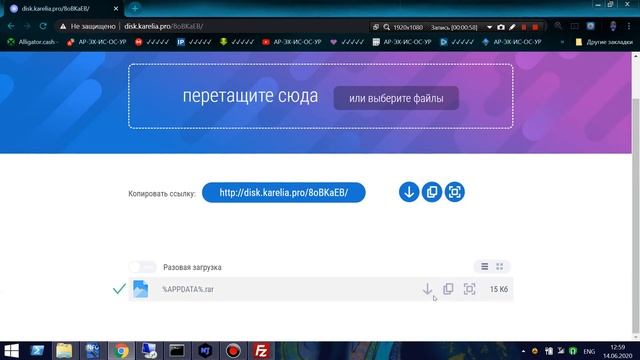The image size is (640, 360).
Task: Click the 15 Кб file size
Action: point(499,289)
